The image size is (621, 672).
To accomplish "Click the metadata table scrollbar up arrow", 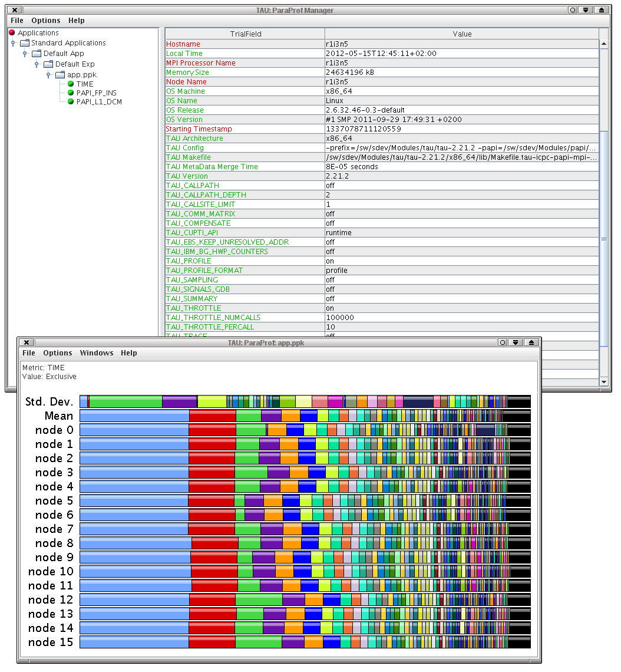I will pos(604,44).
